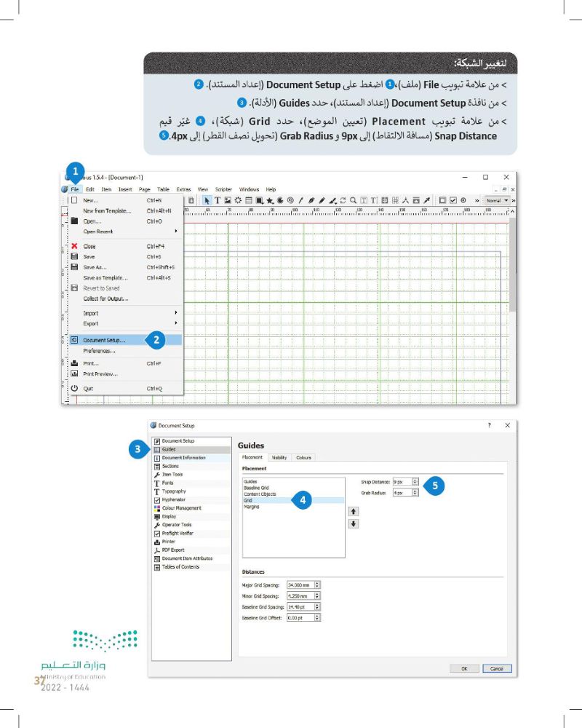The width and height of the screenshot is (582, 728).
Task: Open the Normal image-quality dropdown
Action: click(497, 201)
